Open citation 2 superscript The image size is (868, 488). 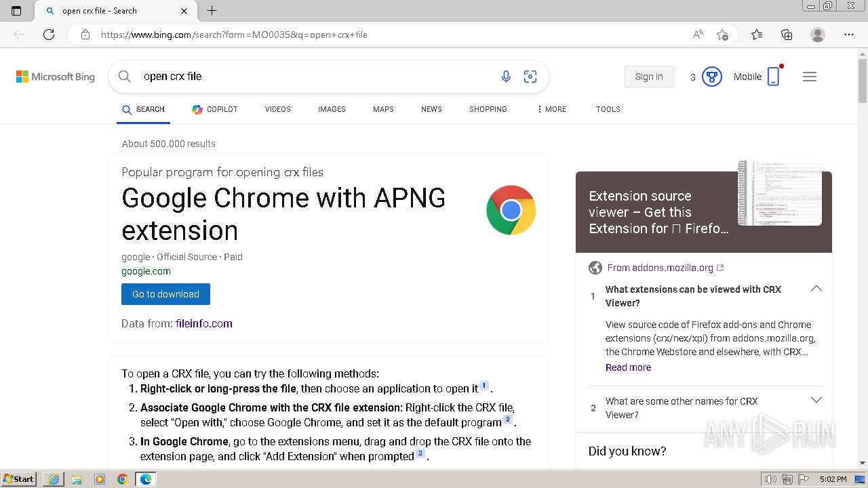pos(508,420)
